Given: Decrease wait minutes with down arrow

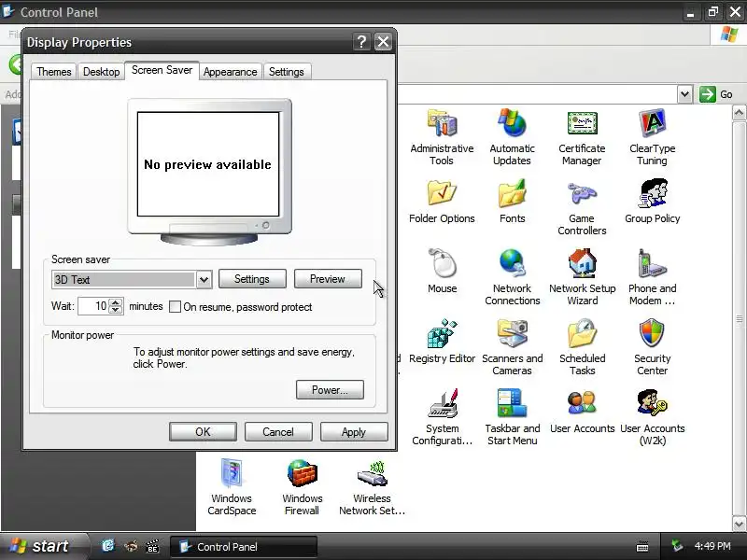Looking at the screenshot, I should coord(116,310).
